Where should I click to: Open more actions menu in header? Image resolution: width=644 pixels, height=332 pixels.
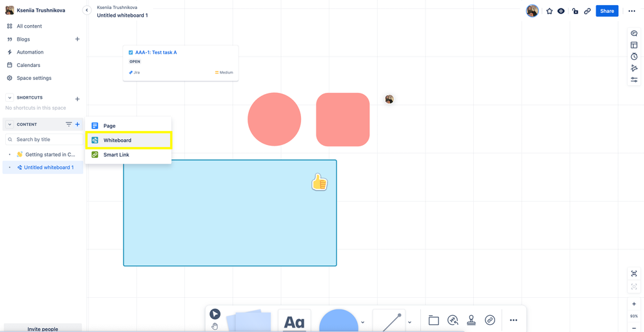[632, 11]
